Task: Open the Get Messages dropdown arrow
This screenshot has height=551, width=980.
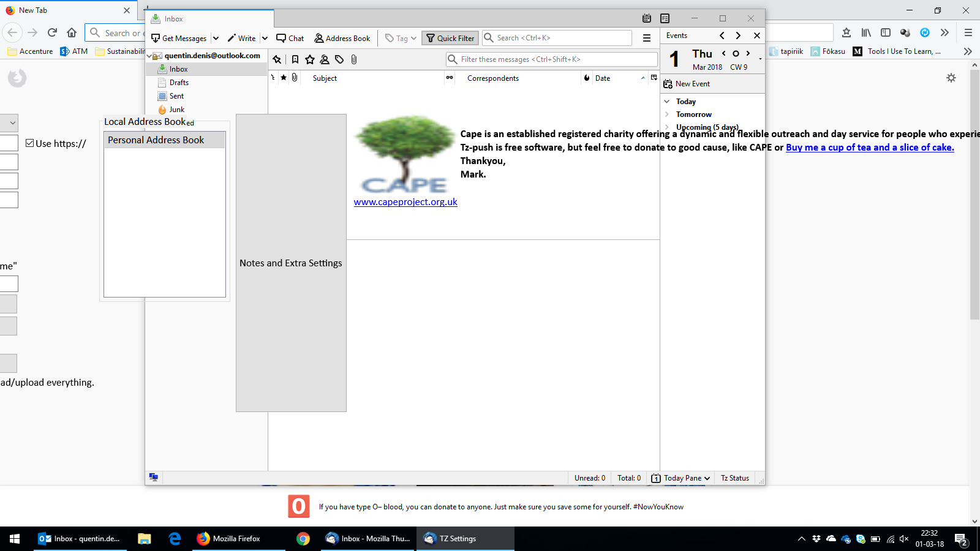Action: pyautogui.click(x=216, y=38)
